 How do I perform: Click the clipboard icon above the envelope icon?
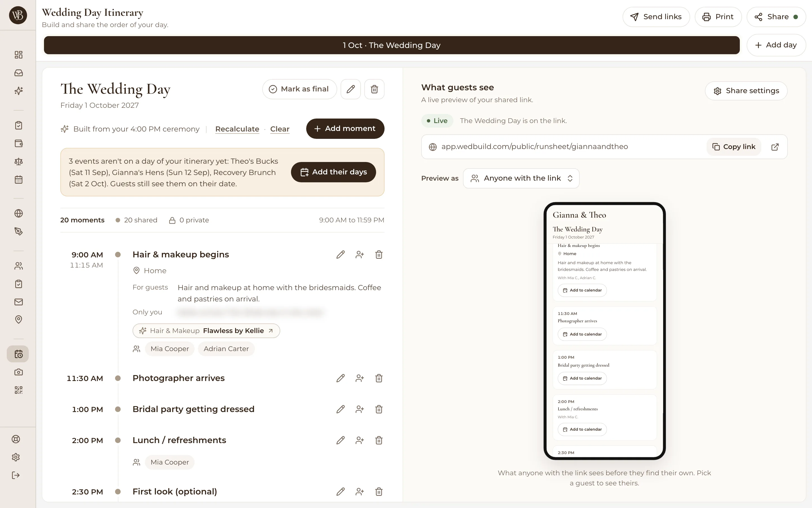tap(18, 284)
